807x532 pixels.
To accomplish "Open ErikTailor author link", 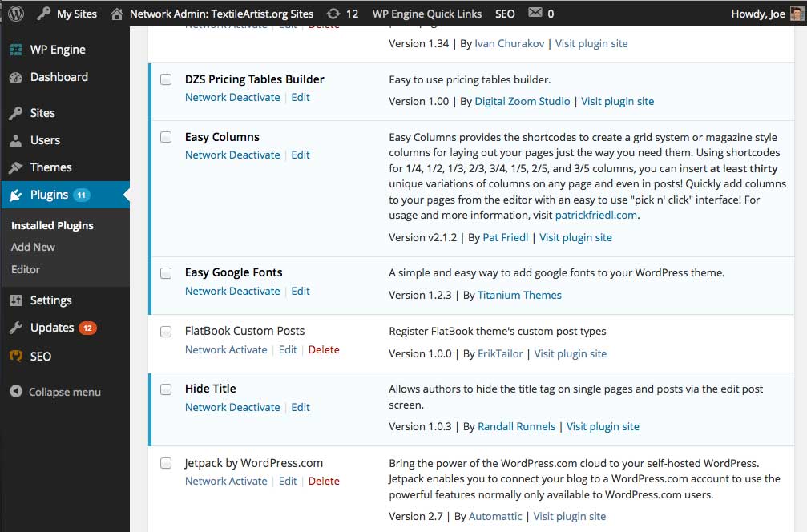I will 500,354.
